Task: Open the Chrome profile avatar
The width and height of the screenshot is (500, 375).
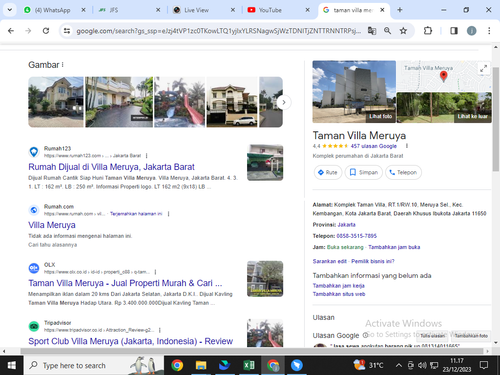Action: (x=471, y=31)
